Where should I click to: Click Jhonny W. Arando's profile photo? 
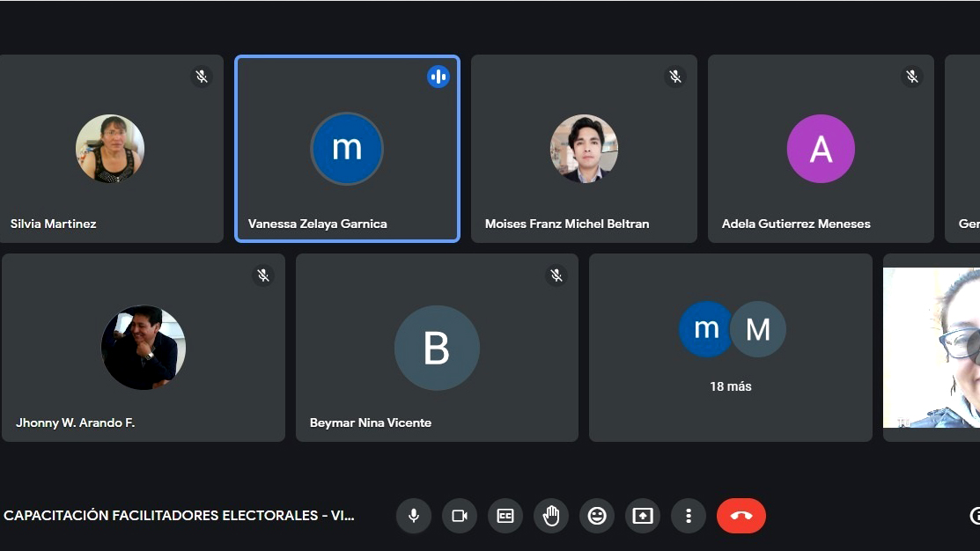click(143, 347)
